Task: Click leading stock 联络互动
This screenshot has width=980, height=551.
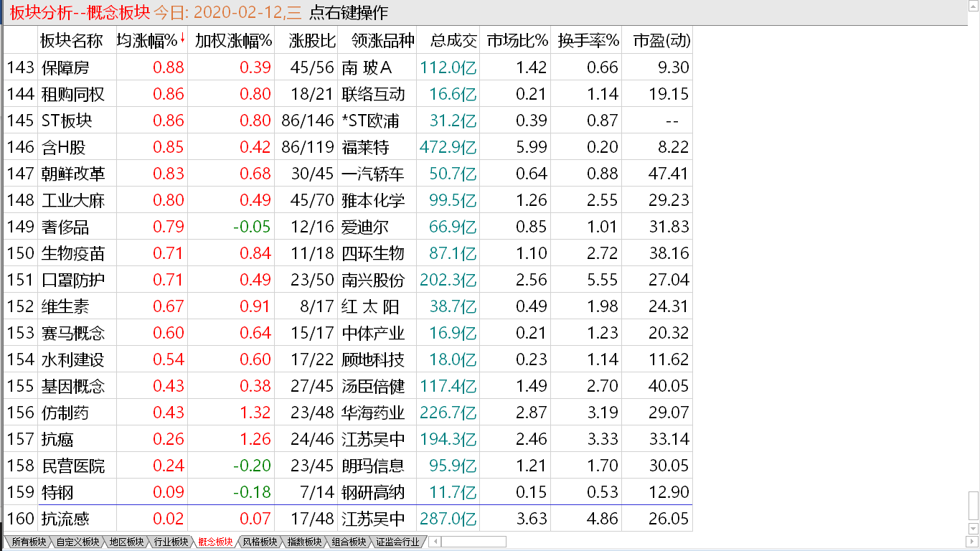Action: tap(373, 94)
